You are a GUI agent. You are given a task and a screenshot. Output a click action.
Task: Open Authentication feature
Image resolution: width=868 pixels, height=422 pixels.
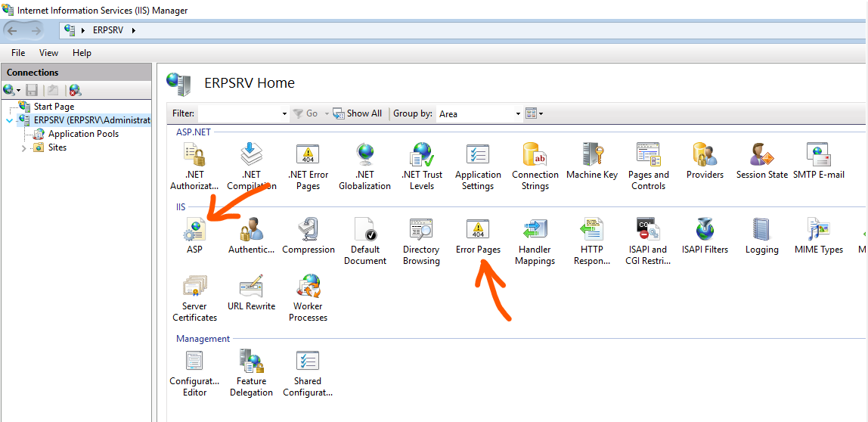pos(251,237)
